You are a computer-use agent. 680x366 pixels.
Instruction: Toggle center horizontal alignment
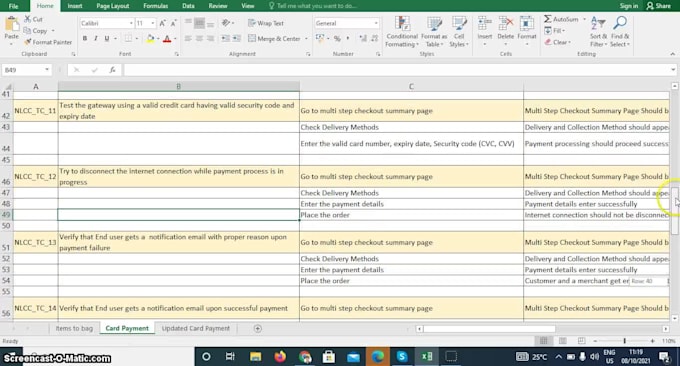(199, 39)
